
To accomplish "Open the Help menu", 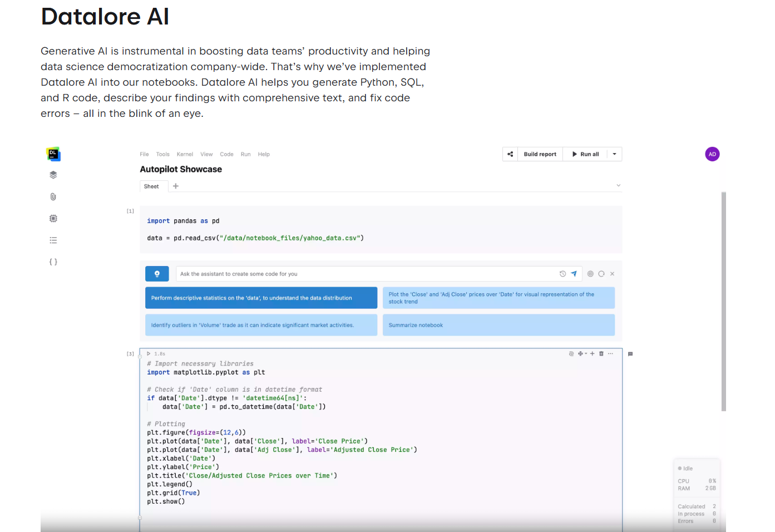I will point(264,154).
